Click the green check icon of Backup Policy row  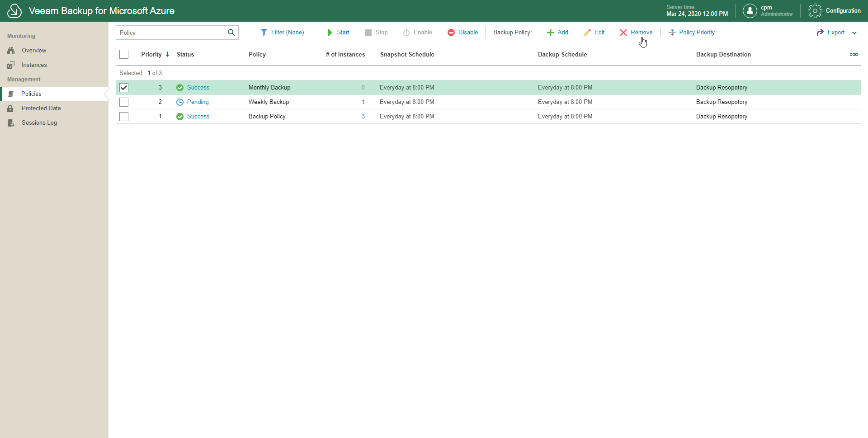pyautogui.click(x=180, y=117)
